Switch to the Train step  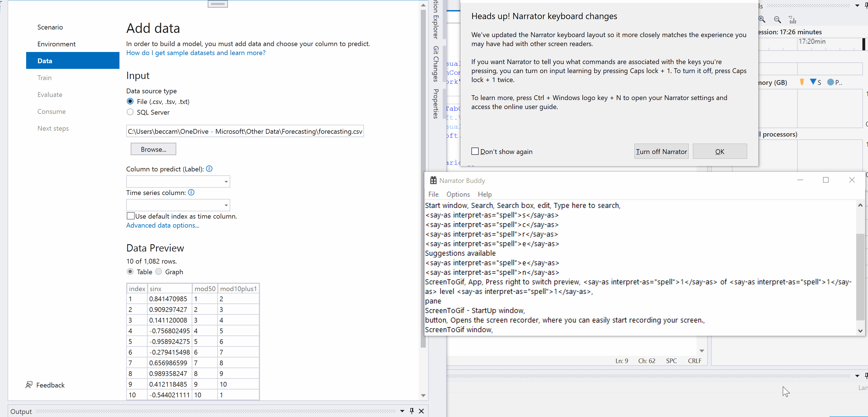click(44, 78)
